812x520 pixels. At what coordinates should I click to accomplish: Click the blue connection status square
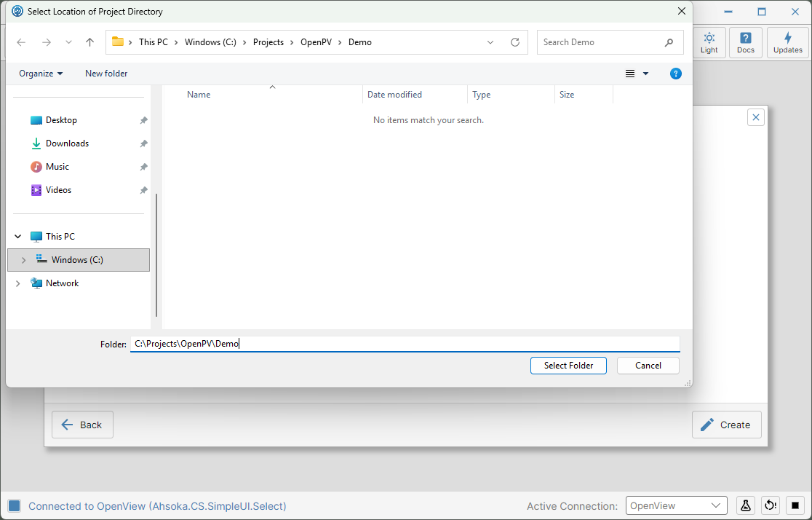click(x=14, y=506)
